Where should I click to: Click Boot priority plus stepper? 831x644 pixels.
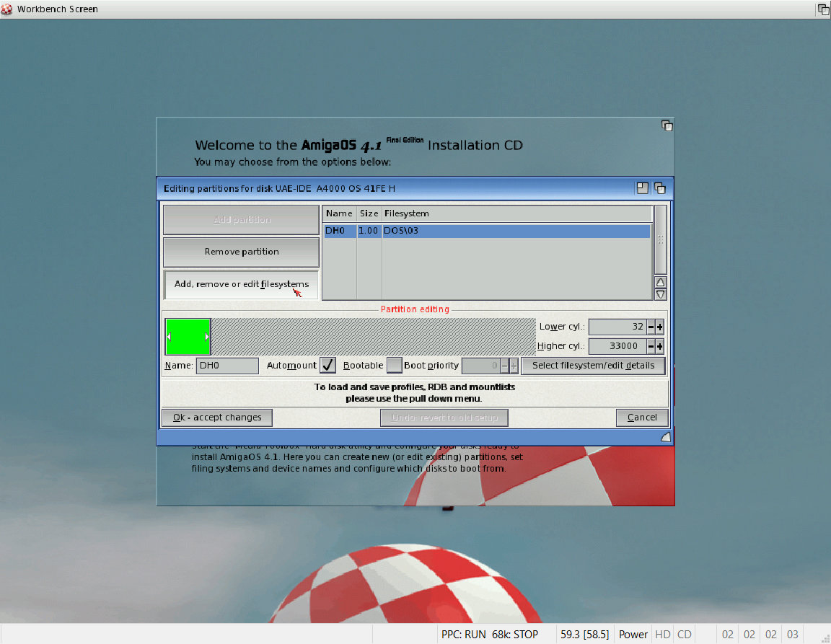coord(514,365)
